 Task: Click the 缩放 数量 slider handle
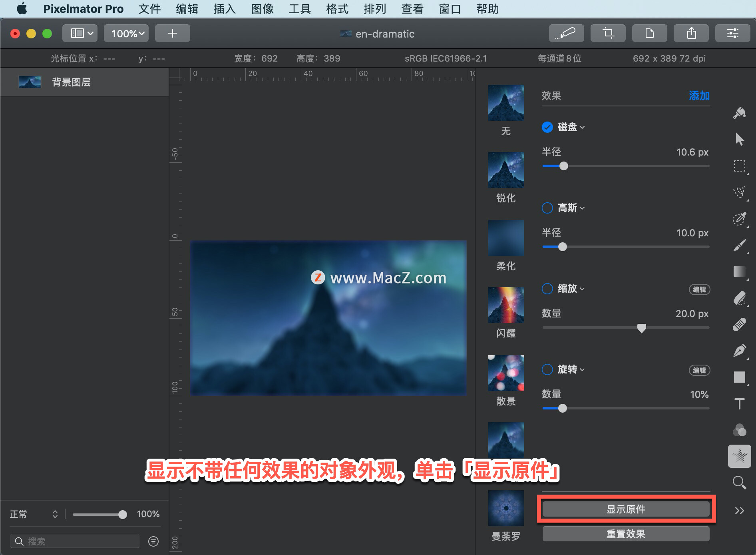(641, 328)
